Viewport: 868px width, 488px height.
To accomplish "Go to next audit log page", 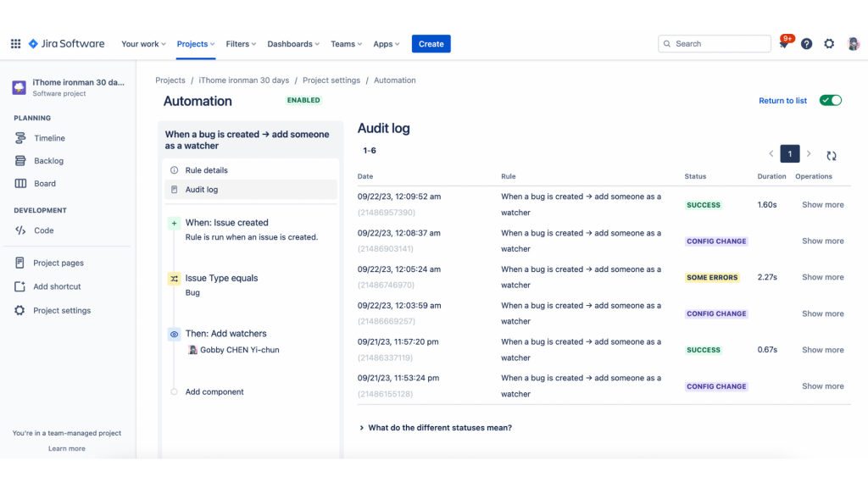I will (x=809, y=154).
